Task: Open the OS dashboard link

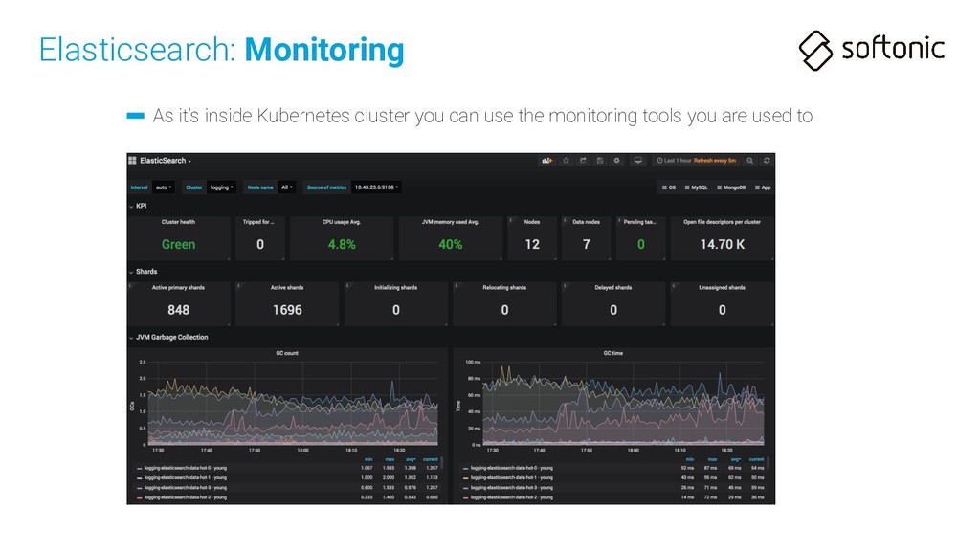Action: coord(669,187)
